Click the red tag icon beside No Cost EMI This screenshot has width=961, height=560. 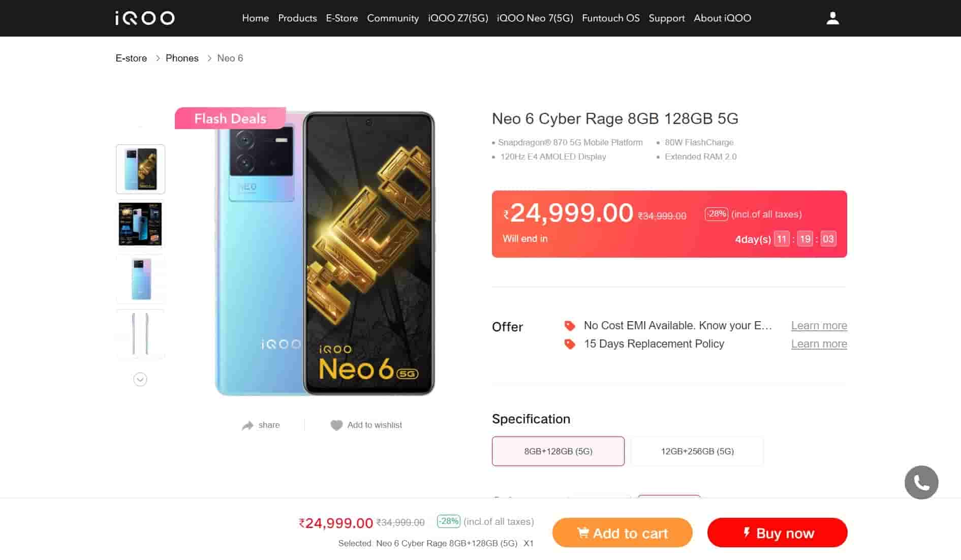570,326
